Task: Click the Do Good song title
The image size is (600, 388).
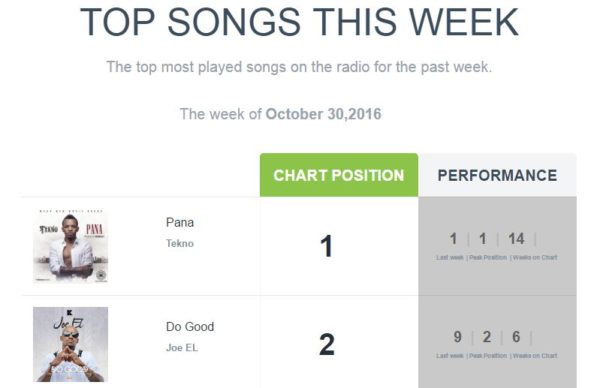Action: click(x=190, y=327)
